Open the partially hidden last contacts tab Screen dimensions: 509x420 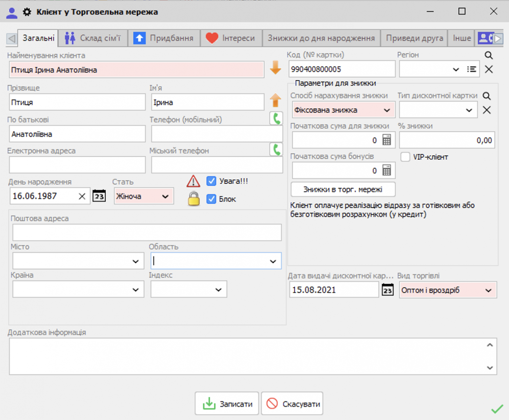point(485,38)
